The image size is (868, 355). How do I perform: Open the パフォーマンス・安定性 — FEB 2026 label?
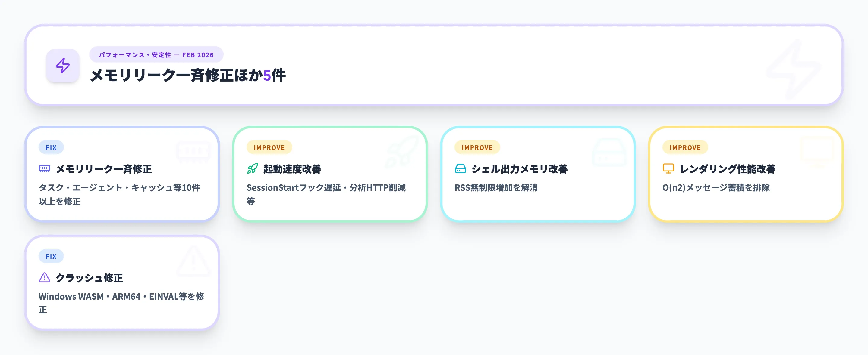point(156,54)
